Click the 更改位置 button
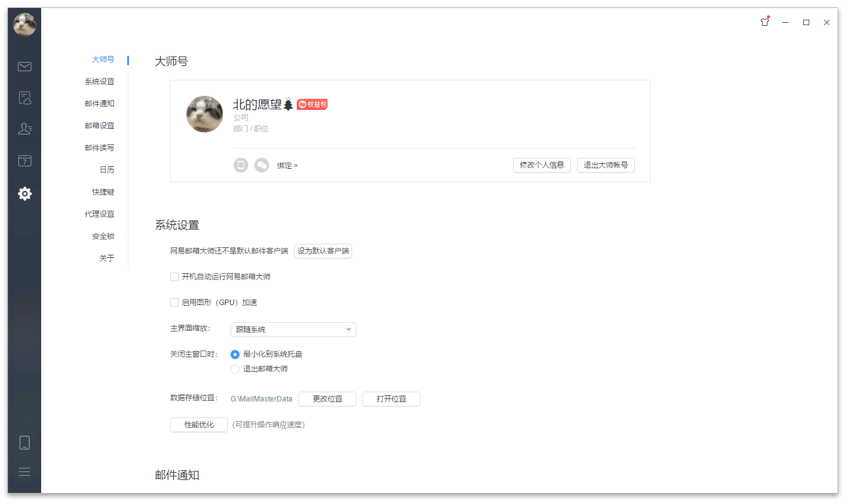The image size is (848, 504). pos(328,399)
